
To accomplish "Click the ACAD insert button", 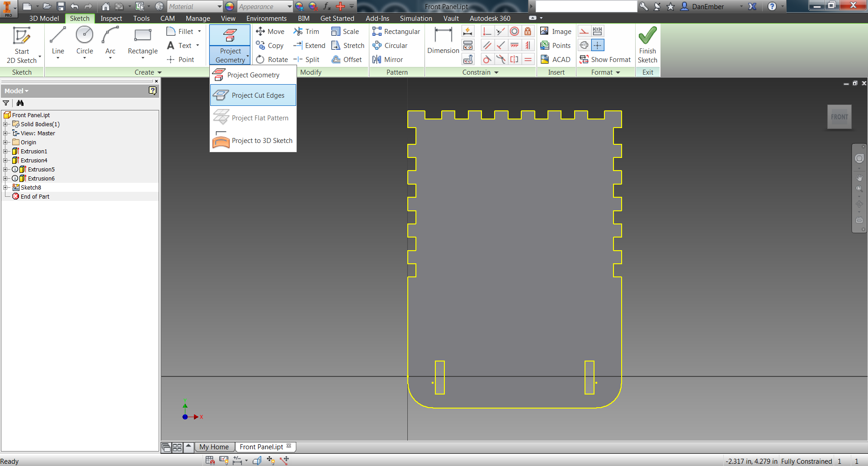I will (x=556, y=59).
